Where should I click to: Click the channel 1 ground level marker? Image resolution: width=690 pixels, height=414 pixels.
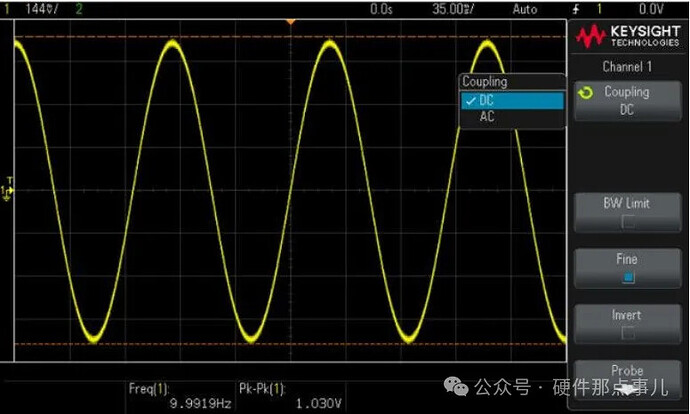[x=7, y=191]
